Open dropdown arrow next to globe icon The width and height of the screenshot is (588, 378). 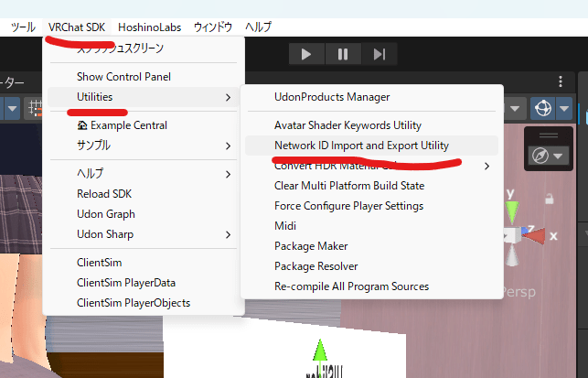click(x=564, y=109)
